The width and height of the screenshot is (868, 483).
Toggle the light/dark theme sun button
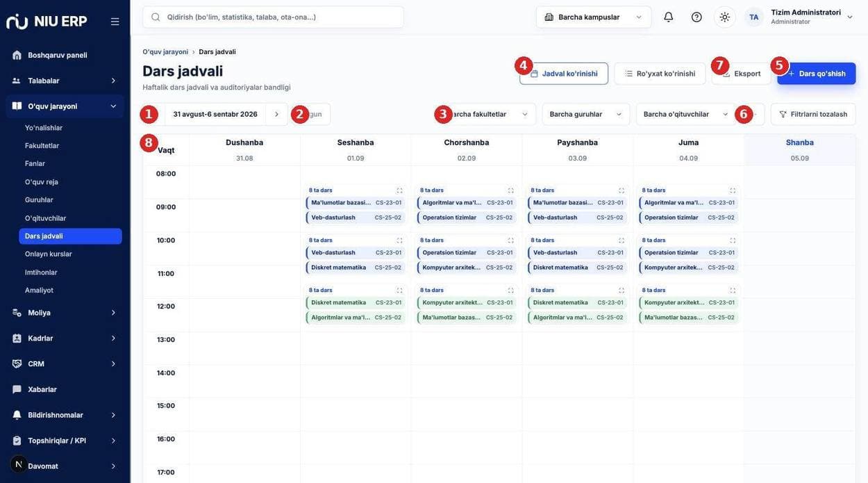pyautogui.click(x=725, y=17)
